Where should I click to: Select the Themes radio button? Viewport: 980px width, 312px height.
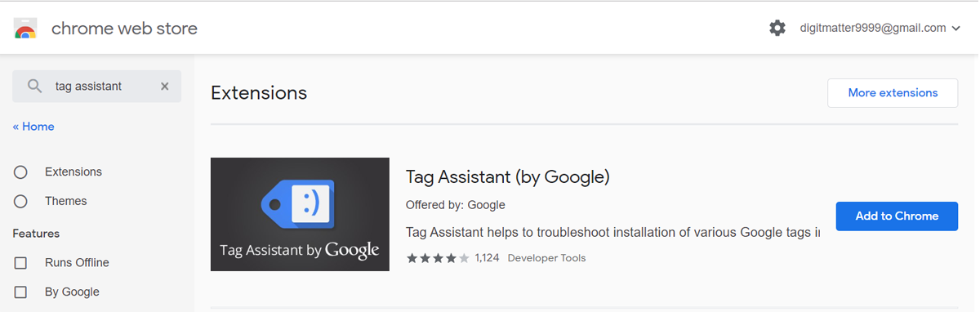tap(20, 201)
